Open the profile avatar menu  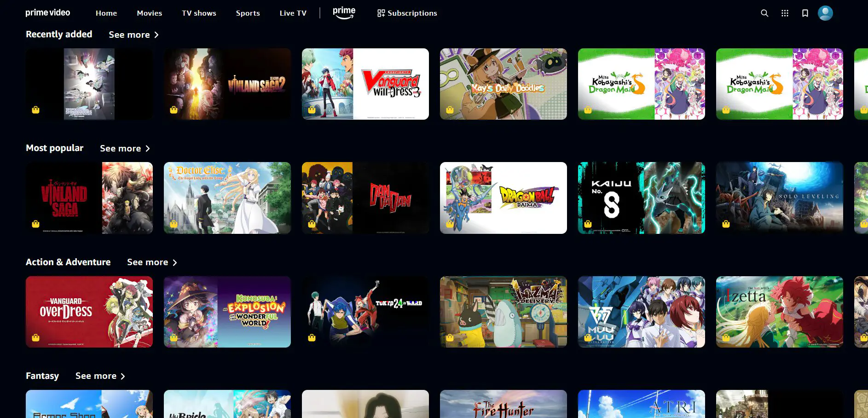(825, 13)
